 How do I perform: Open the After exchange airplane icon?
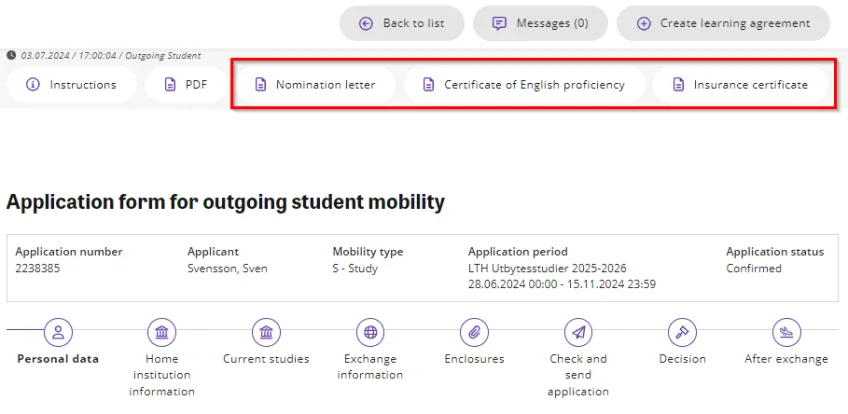pos(786,332)
